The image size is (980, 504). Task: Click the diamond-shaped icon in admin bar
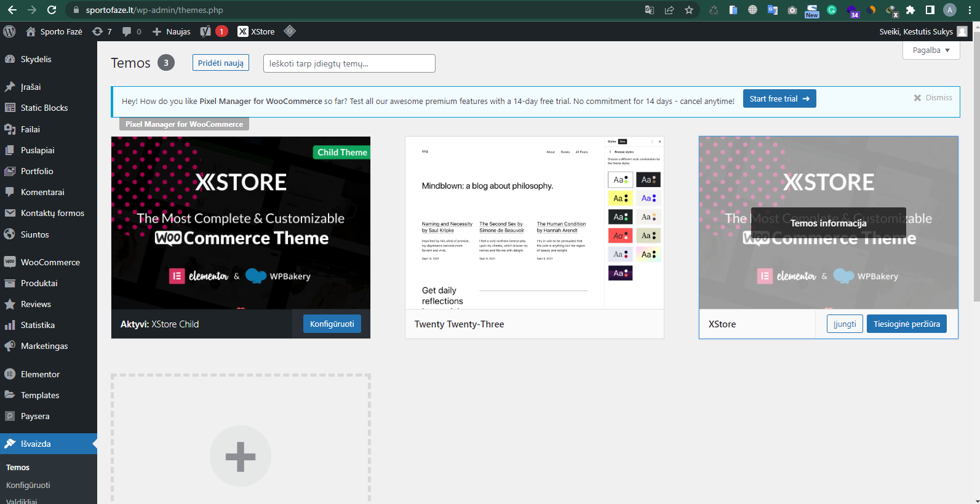click(290, 31)
